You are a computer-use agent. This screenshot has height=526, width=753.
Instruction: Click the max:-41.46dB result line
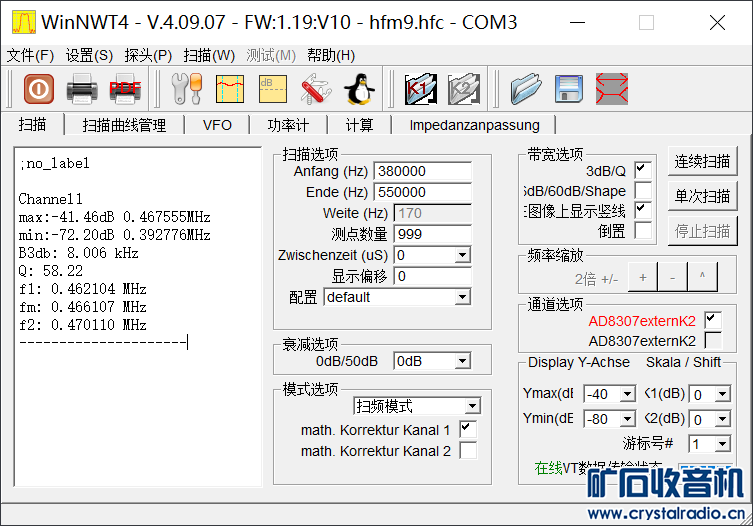tap(115, 217)
